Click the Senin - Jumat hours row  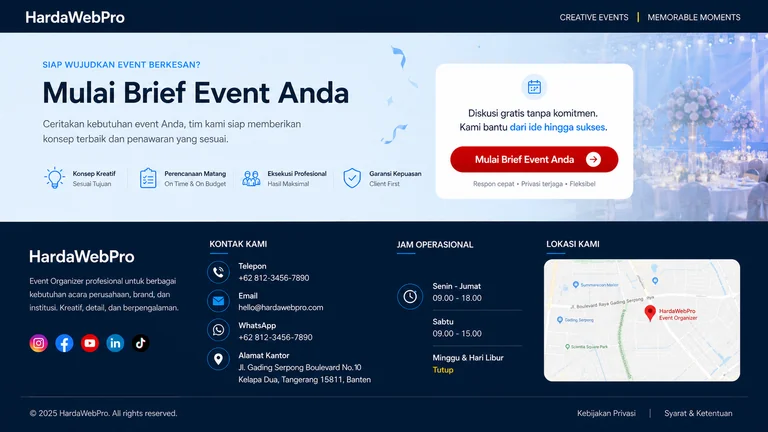tap(457, 292)
